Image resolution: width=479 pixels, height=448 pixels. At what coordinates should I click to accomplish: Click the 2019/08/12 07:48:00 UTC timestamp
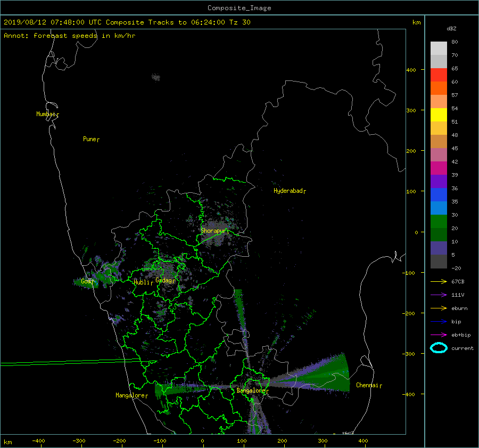tap(53, 22)
